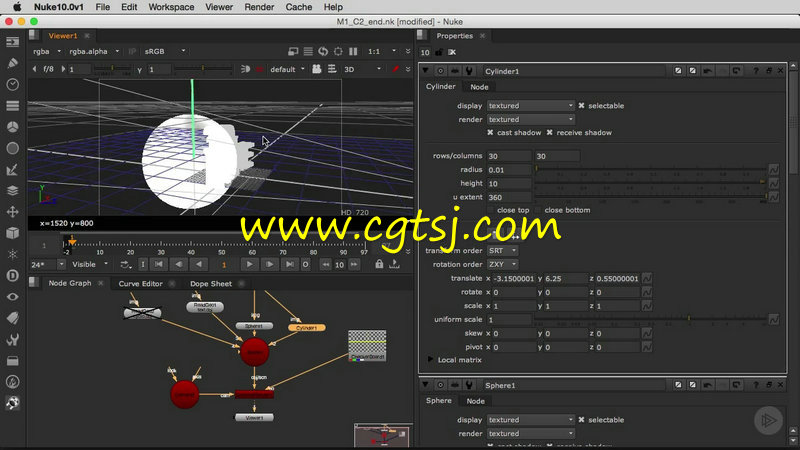Image resolution: width=800 pixels, height=450 pixels.
Task: Toggle selectable checkbox for Sphere1
Action: (x=581, y=420)
